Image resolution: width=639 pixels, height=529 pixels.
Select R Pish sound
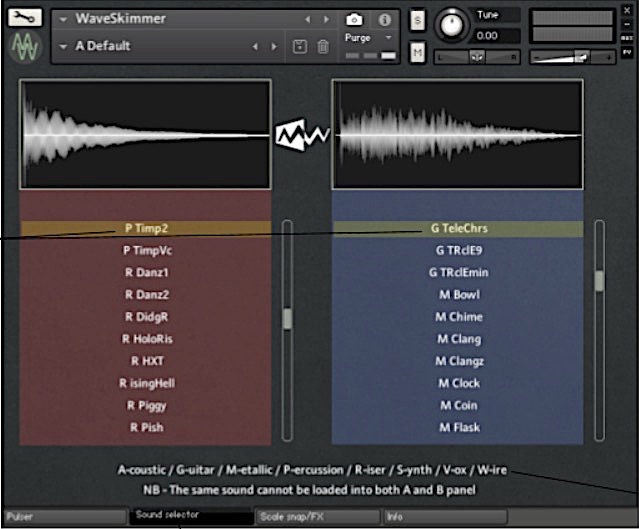(146, 428)
